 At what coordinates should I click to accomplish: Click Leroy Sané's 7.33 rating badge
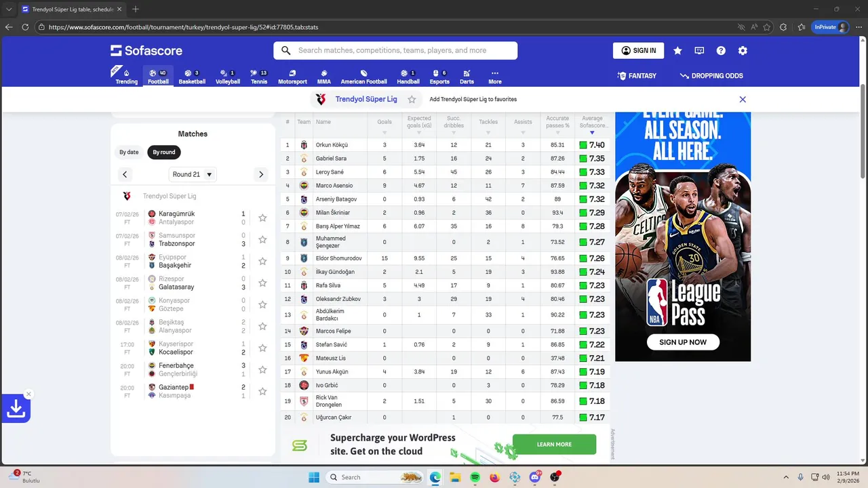coord(592,172)
